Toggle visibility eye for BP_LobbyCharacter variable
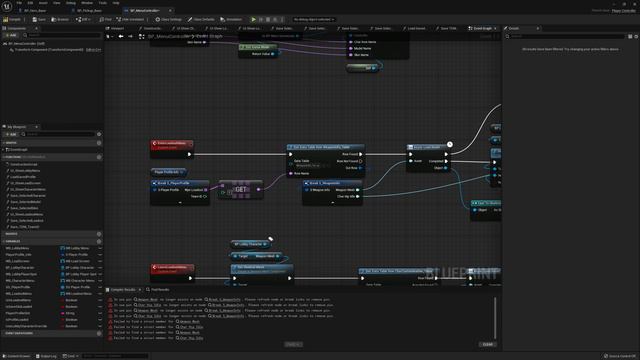Viewport: 640px width, 360px height. click(100, 268)
